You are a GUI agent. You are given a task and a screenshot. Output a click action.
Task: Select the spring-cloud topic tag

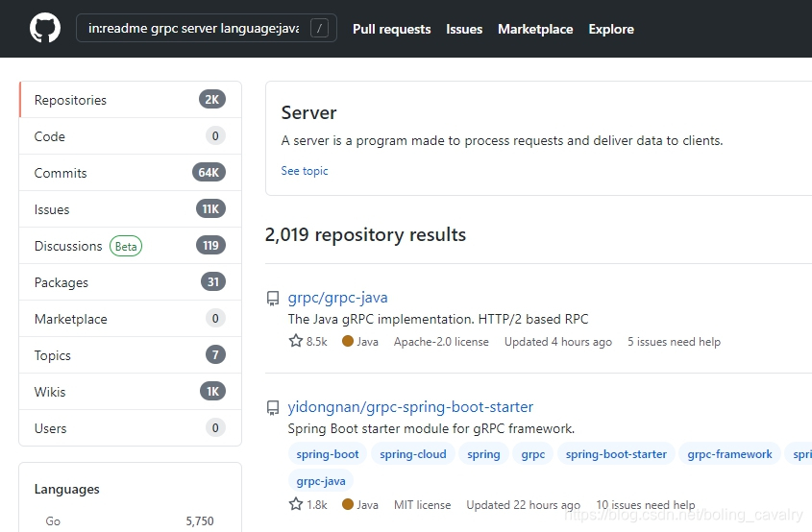pos(413,454)
